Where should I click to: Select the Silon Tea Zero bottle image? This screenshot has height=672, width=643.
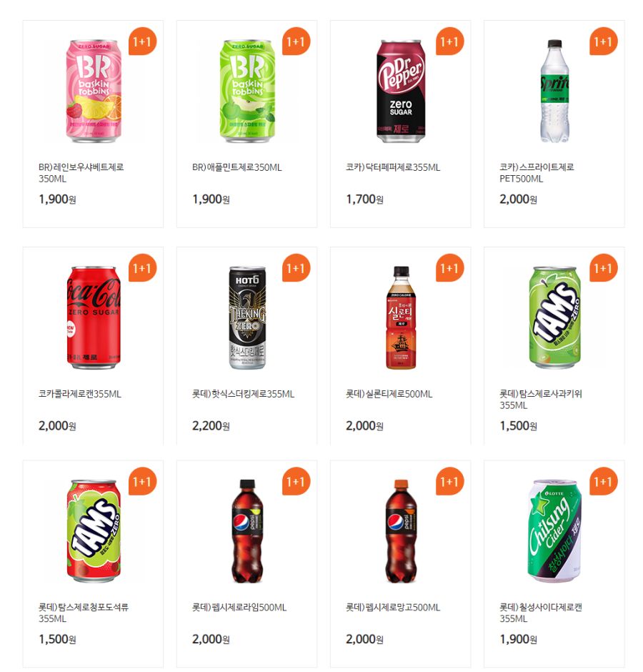pyautogui.click(x=401, y=317)
